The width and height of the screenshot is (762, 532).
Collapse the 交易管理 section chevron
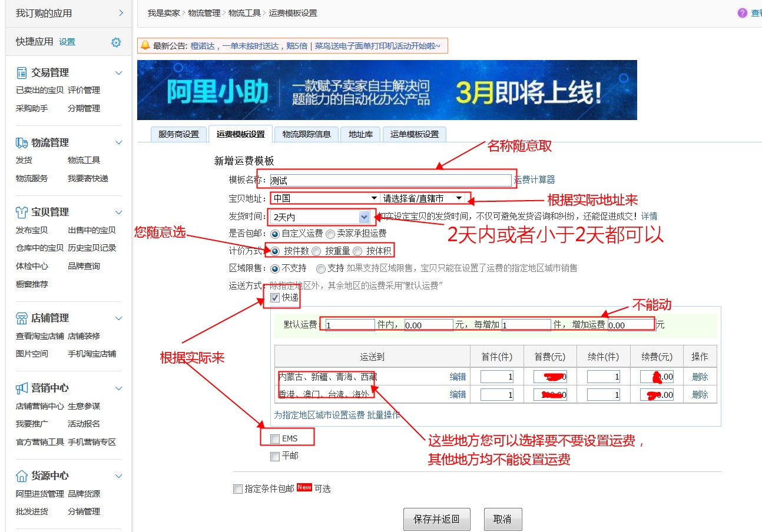(x=118, y=73)
